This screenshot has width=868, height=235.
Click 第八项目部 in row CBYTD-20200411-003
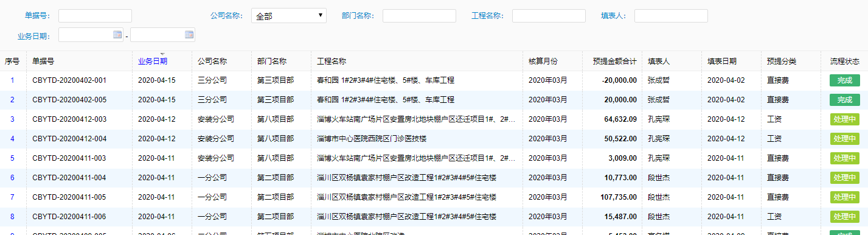[x=276, y=158]
